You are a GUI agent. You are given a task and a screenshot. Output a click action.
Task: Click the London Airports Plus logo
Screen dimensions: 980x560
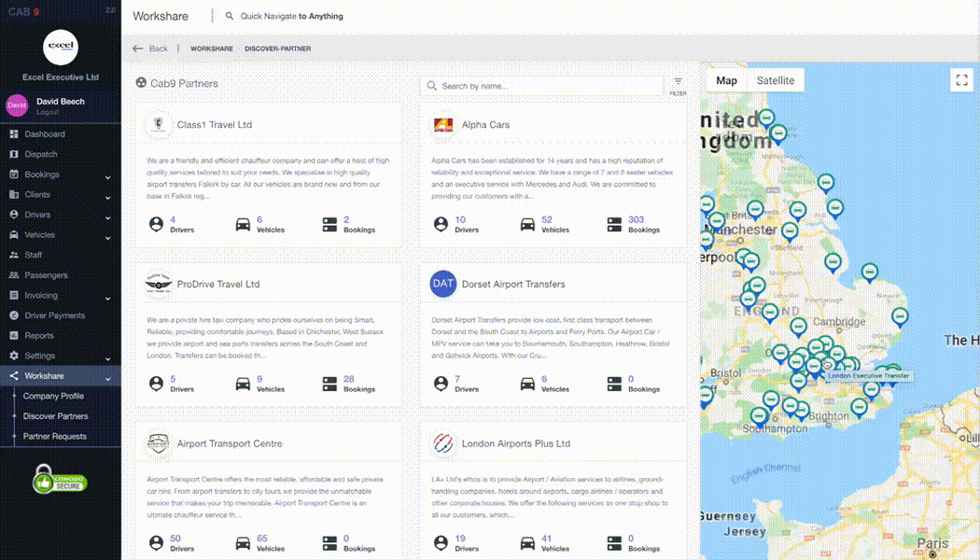coord(443,443)
